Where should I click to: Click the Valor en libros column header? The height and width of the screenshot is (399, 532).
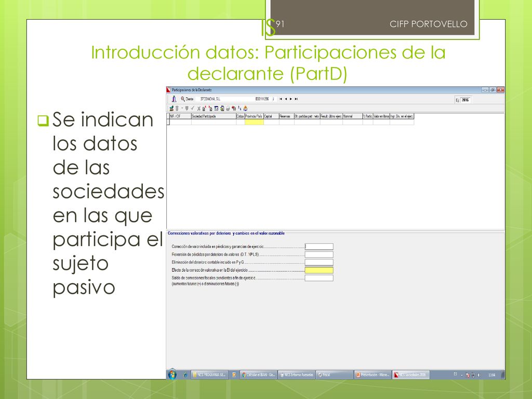point(381,116)
